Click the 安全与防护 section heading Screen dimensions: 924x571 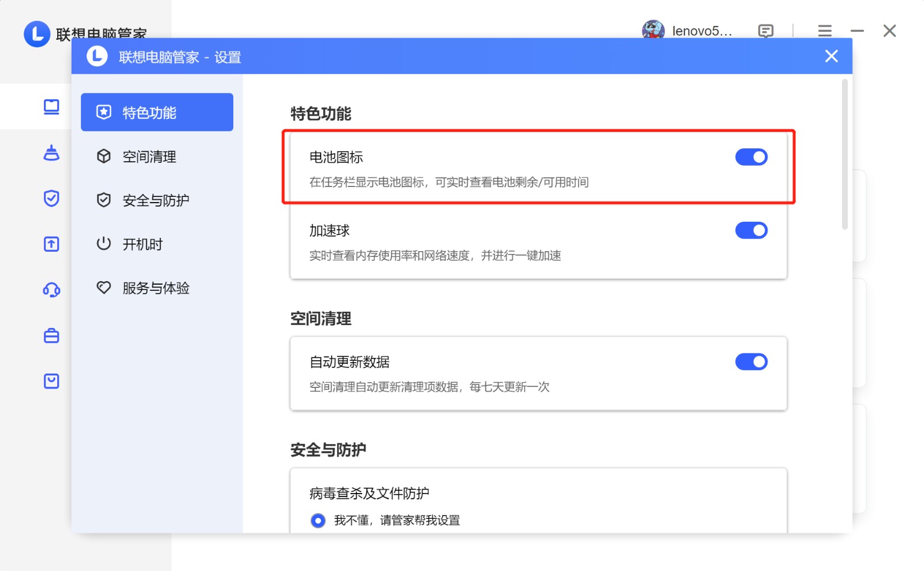coord(329,450)
